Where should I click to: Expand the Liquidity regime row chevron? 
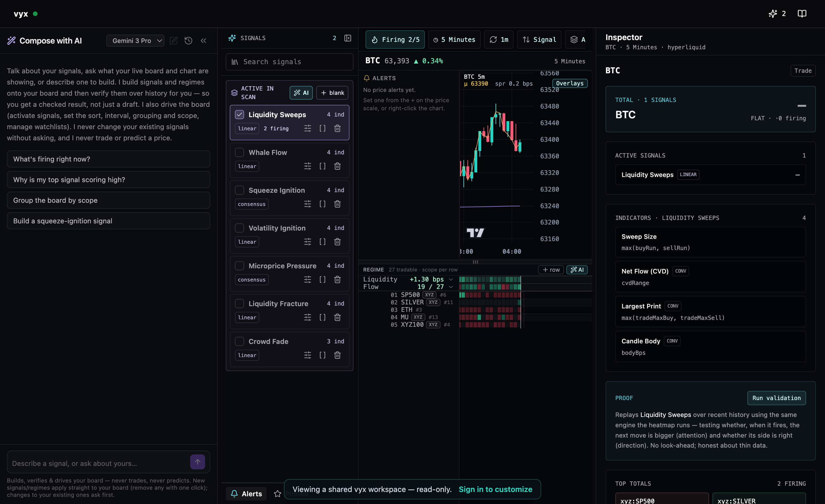tap(451, 279)
